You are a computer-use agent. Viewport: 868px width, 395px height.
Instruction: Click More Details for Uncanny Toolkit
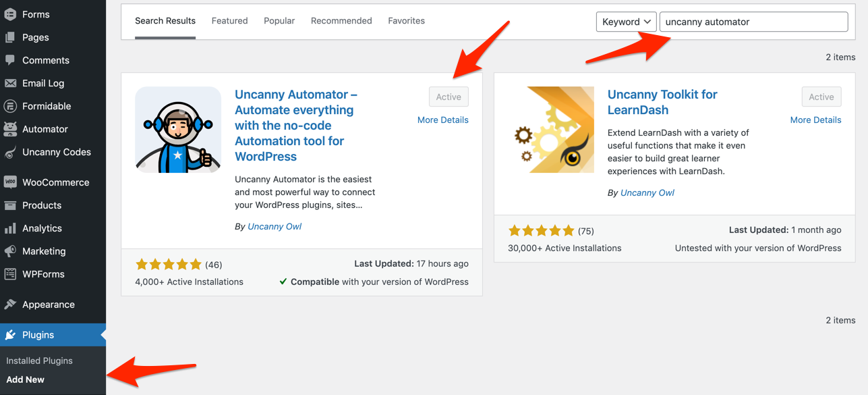tap(815, 120)
